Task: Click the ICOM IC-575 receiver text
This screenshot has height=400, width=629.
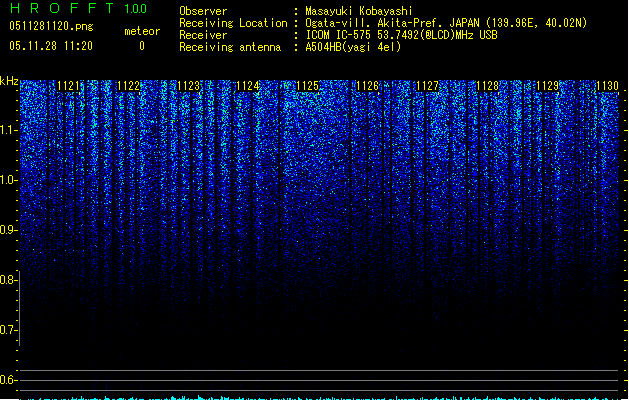Action: pos(402,35)
